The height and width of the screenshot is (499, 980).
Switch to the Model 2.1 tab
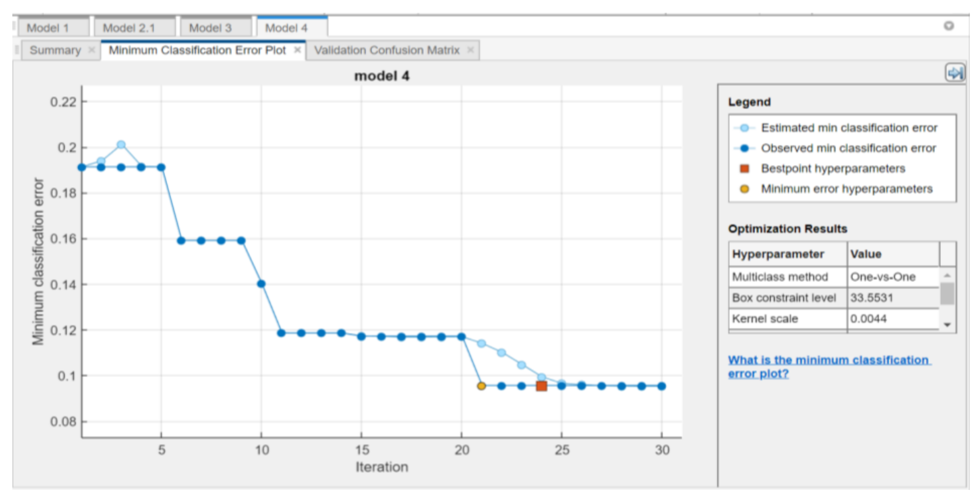click(x=129, y=28)
